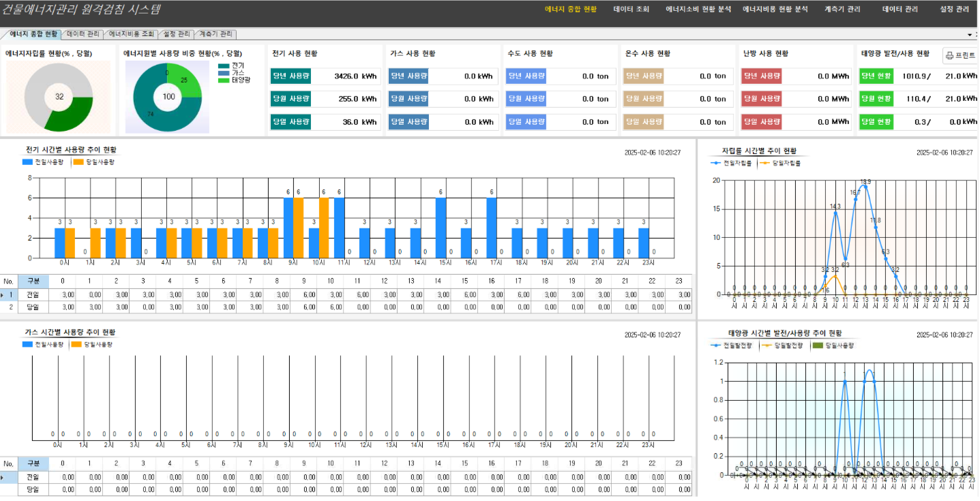Click 구분 column header in electricity table
Viewport: 980px width, 501px height.
(33, 281)
